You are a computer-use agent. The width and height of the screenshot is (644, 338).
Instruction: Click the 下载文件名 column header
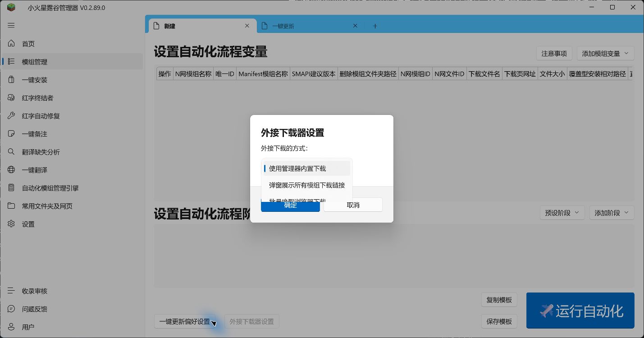(x=484, y=74)
